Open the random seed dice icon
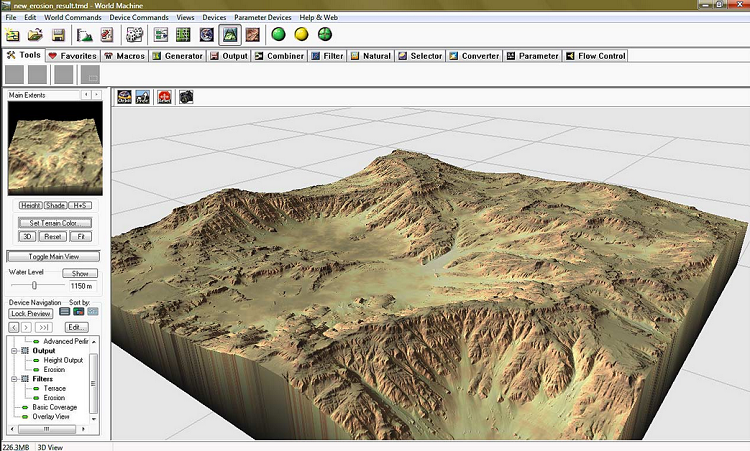The width and height of the screenshot is (750, 451). [134, 35]
